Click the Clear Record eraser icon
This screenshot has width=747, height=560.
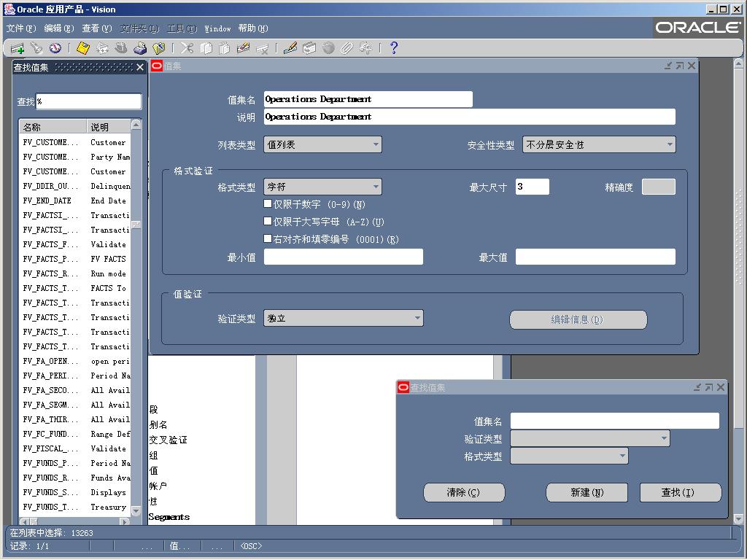click(243, 48)
